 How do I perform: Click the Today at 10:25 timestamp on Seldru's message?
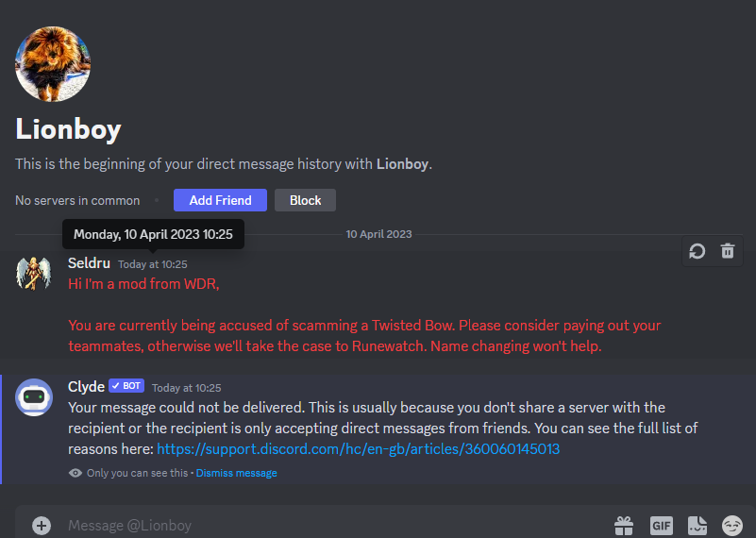(x=153, y=264)
